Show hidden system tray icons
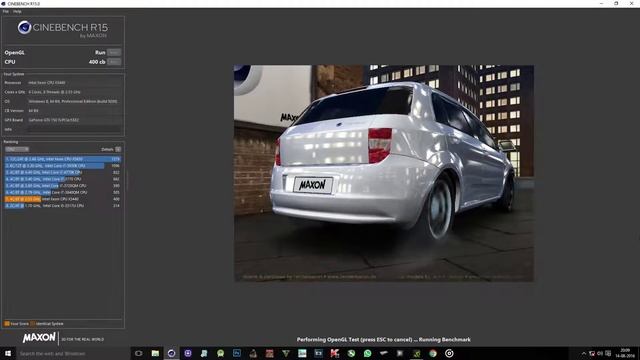 coord(584,353)
